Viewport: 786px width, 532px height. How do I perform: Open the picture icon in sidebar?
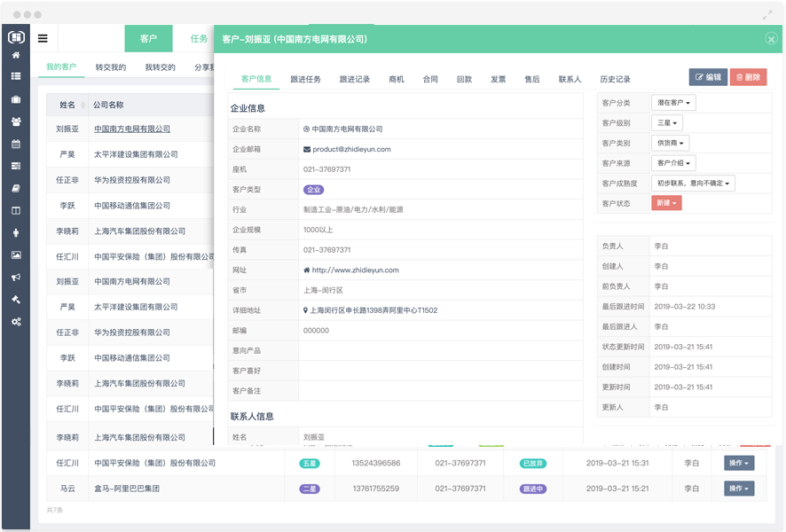pyautogui.click(x=16, y=255)
